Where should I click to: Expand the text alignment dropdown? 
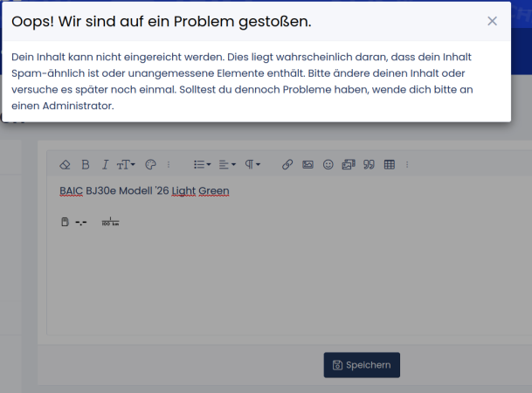227,164
